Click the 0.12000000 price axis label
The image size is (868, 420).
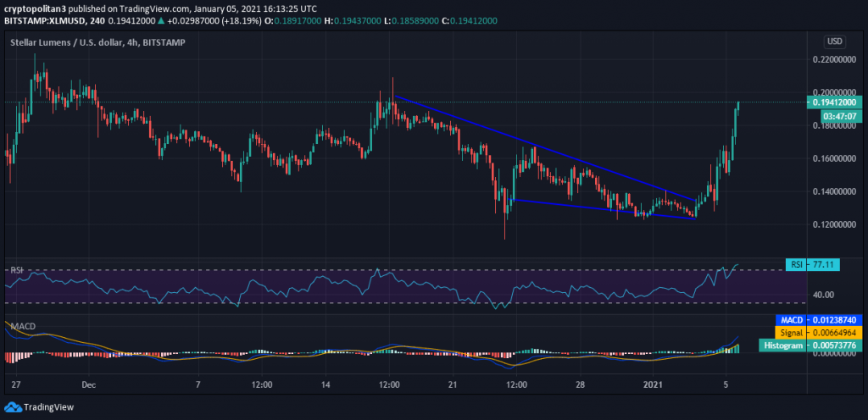pos(835,225)
